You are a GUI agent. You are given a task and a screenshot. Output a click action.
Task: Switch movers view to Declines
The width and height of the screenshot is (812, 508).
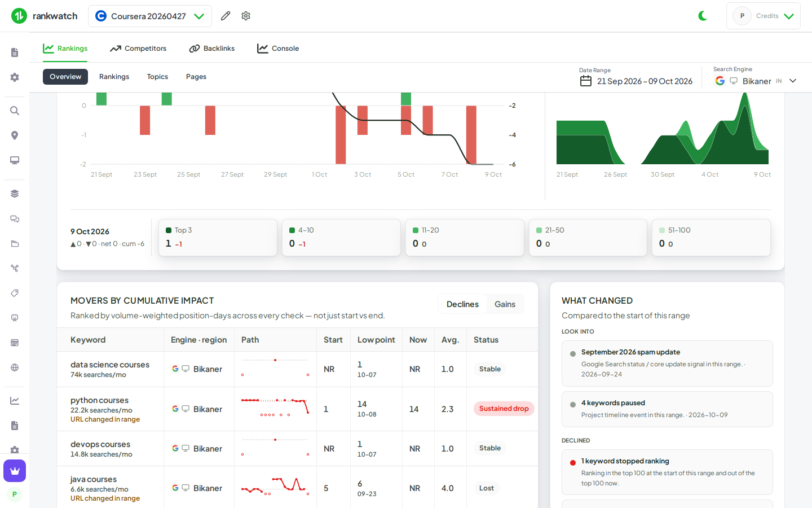click(462, 304)
